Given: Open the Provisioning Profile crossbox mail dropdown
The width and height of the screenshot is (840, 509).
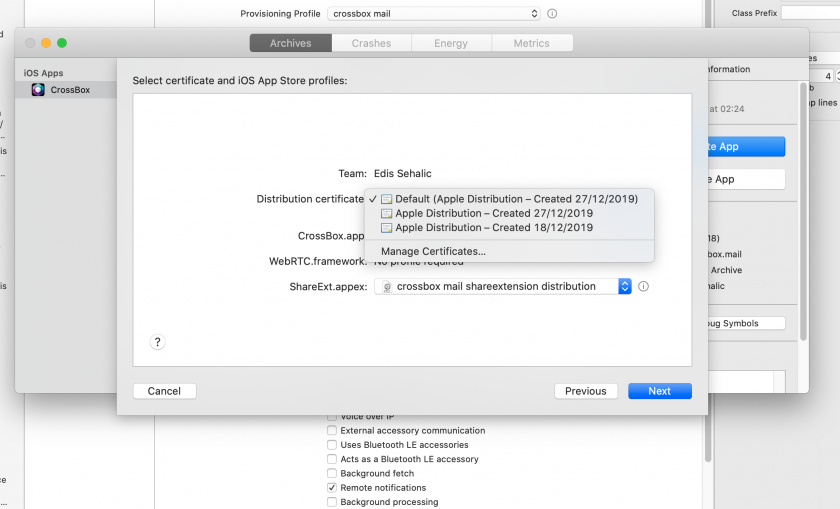Looking at the screenshot, I should [433, 13].
